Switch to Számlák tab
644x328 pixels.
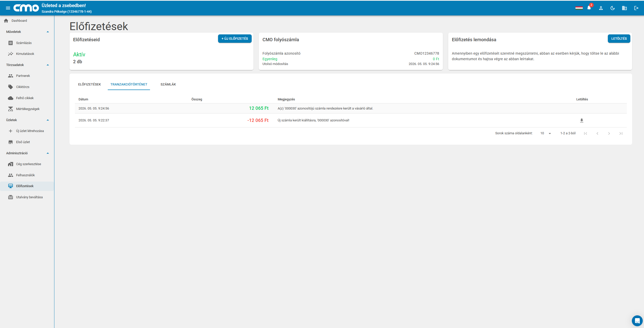pyautogui.click(x=168, y=84)
